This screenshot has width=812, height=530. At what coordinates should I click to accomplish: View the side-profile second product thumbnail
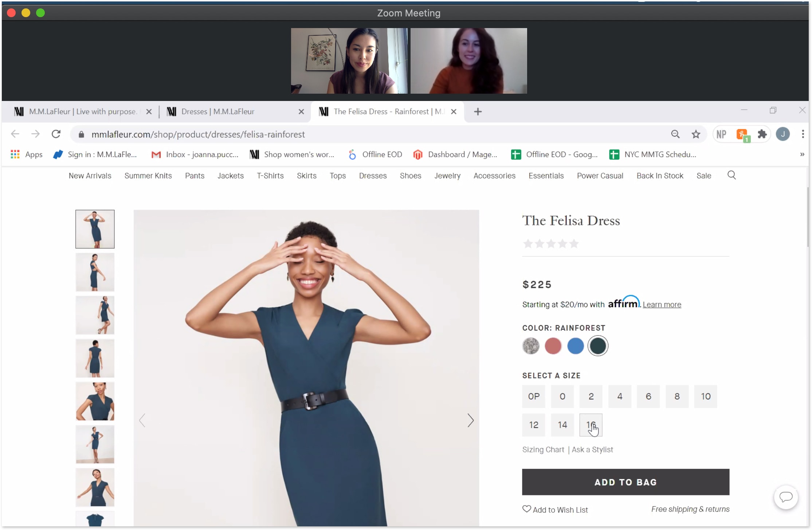click(x=95, y=272)
